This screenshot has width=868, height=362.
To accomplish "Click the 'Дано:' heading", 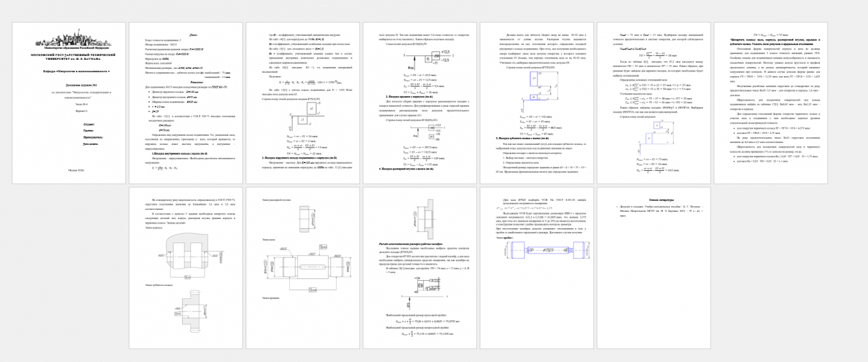I will (x=194, y=34).
